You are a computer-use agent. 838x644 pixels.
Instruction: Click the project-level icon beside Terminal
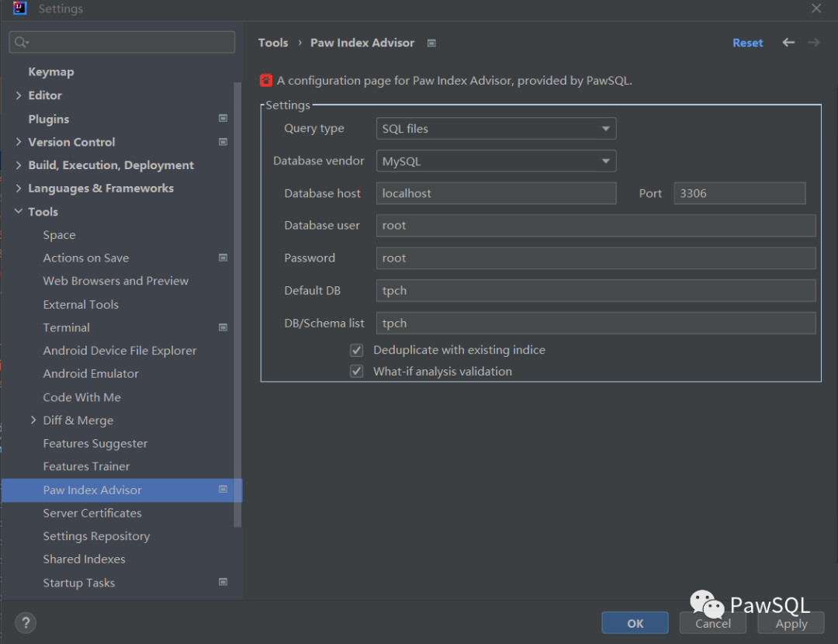point(223,327)
